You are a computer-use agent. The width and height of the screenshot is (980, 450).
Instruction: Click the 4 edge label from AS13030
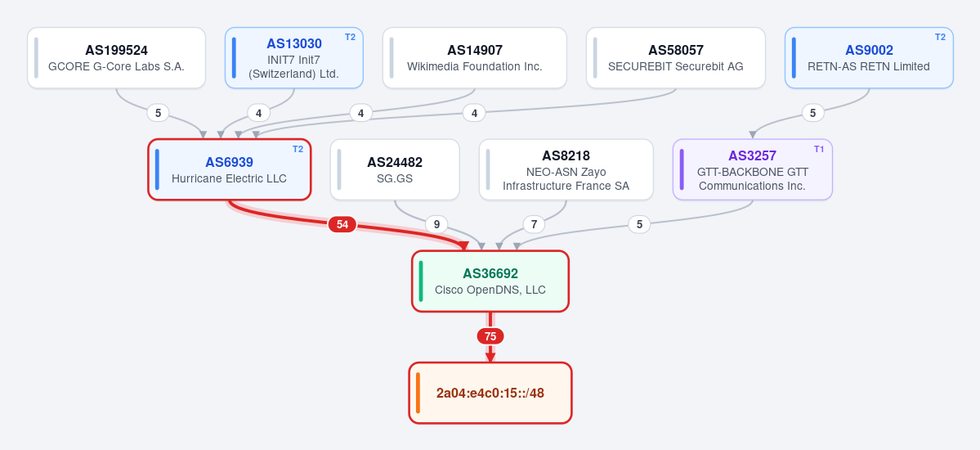click(259, 113)
